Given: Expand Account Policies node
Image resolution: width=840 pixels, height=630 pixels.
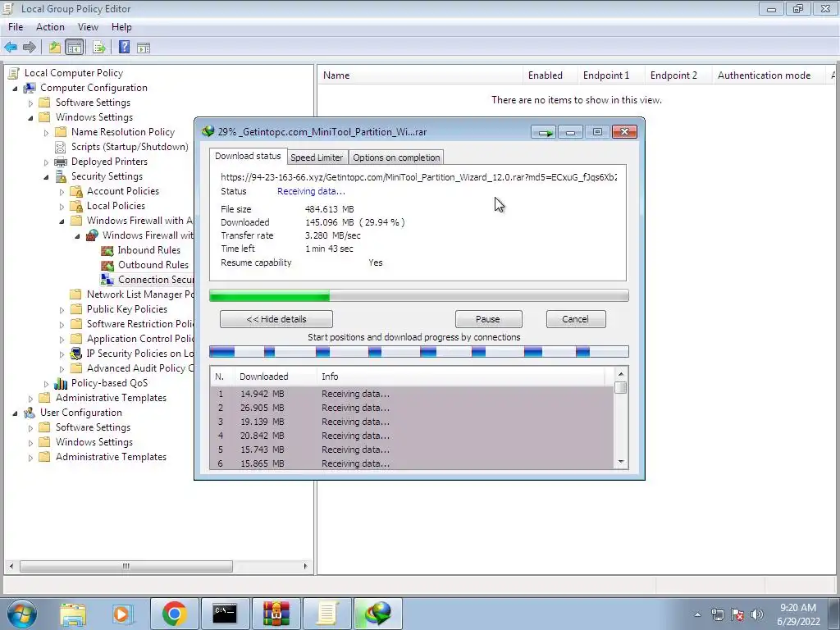Looking at the screenshot, I should coord(62,191).
